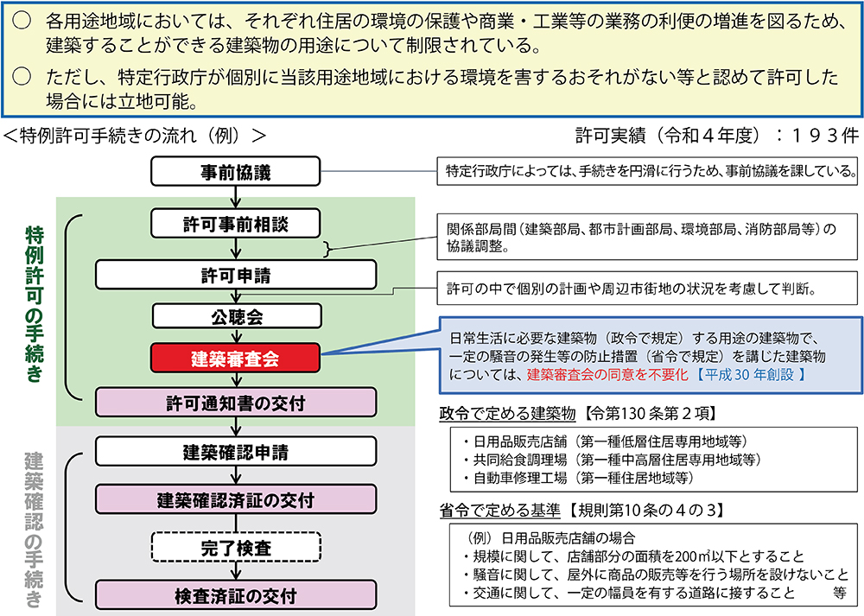This screenshot has width=864, height=616.
Task: Select the 事前協議を課している note box
Action: click(x=647, y=170)
